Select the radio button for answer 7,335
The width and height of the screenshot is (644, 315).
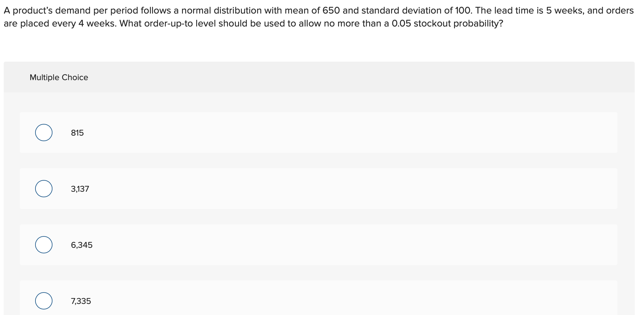(x=43, y=301)
